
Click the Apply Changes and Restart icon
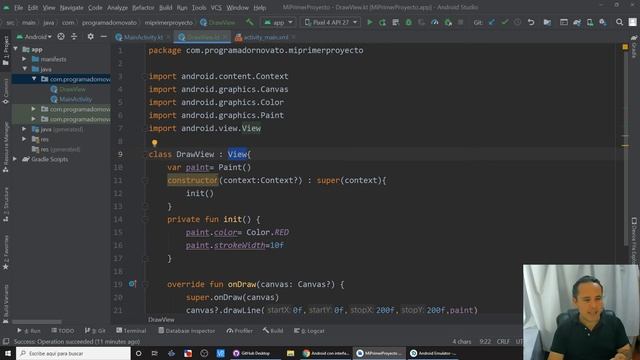click(x=382, y=22)
